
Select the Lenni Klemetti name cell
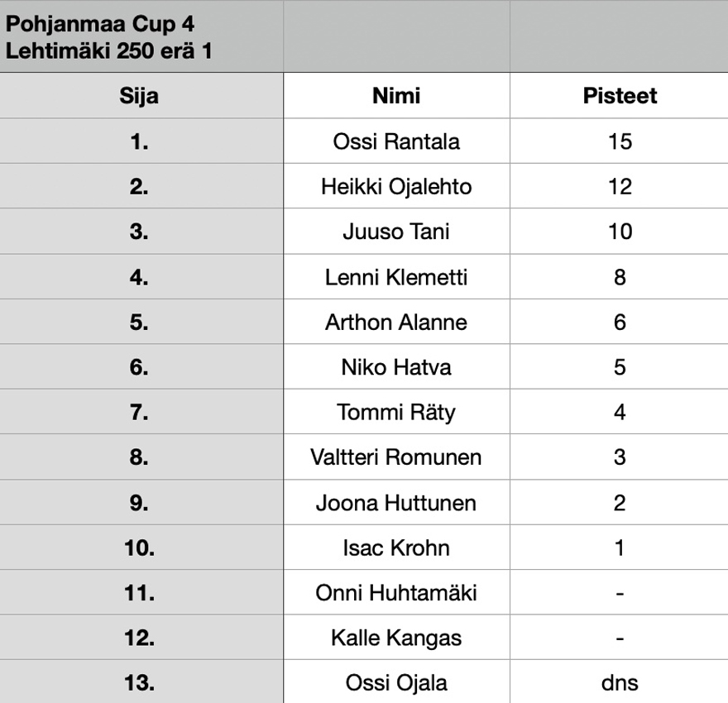click(x=396, y=276)
